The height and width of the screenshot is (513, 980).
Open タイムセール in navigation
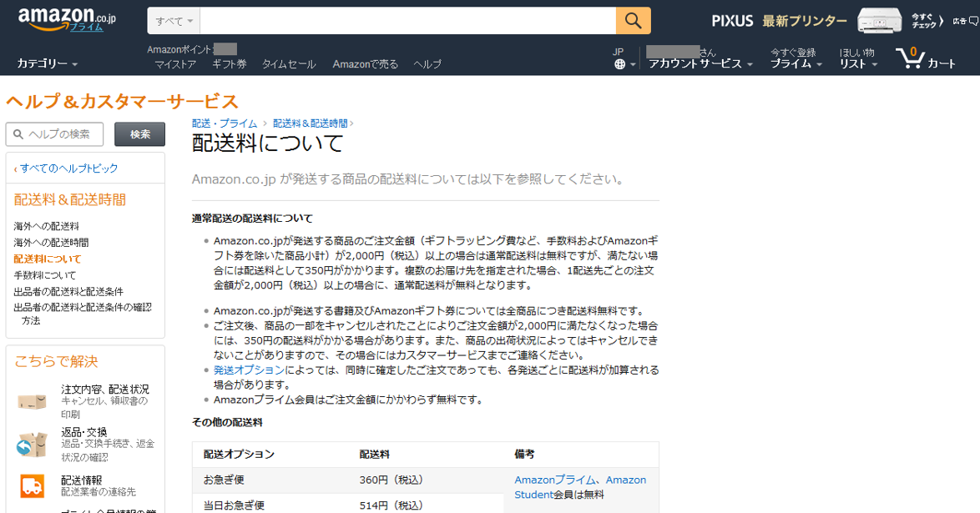[x=289, y=63]
